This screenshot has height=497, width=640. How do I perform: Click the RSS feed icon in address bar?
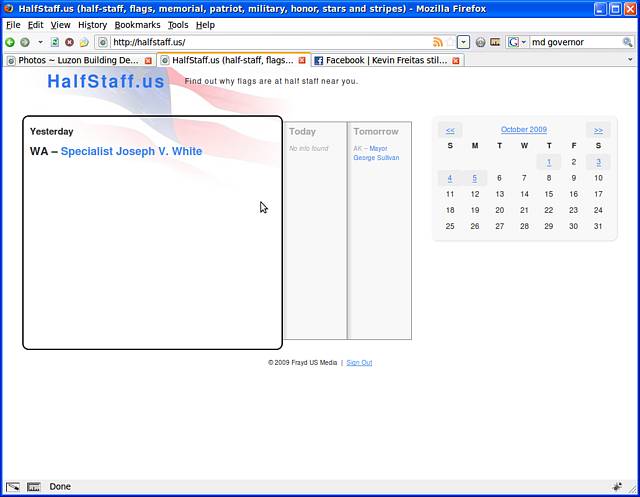tap(437, 42)
